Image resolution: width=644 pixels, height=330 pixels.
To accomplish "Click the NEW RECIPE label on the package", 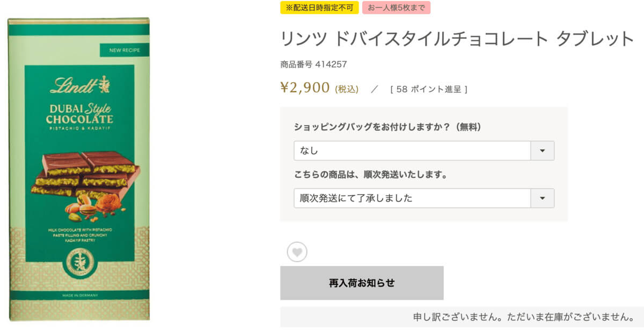I will (x=125, y=51).
